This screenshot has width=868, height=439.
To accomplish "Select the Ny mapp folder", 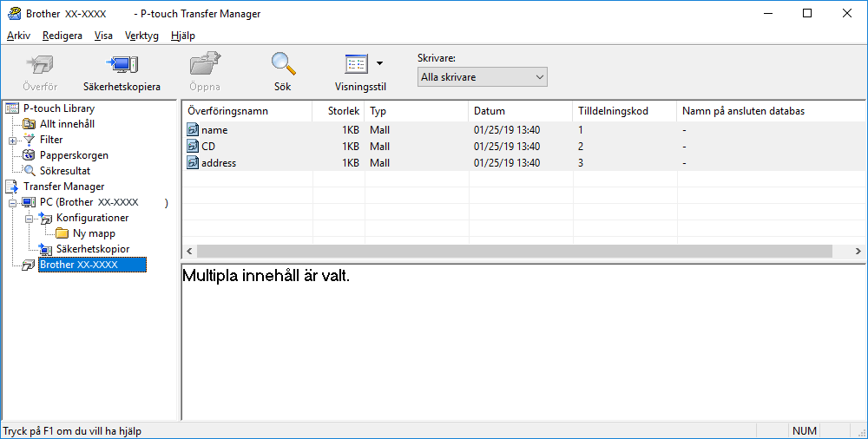I will (x=94, y=233).
